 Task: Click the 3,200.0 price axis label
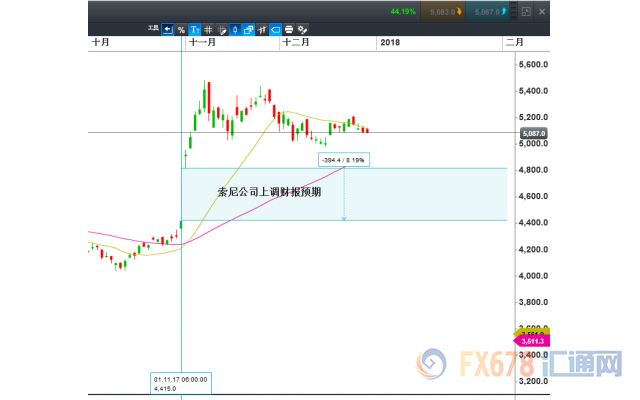coord(533,381)
